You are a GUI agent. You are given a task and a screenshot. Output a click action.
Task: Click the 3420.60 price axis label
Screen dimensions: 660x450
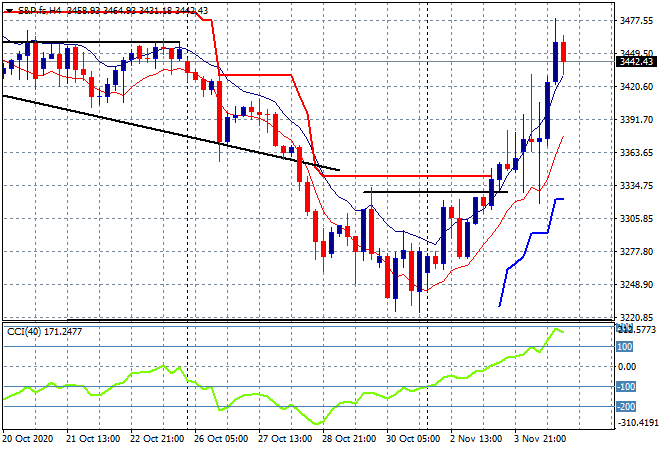point(636,87)
